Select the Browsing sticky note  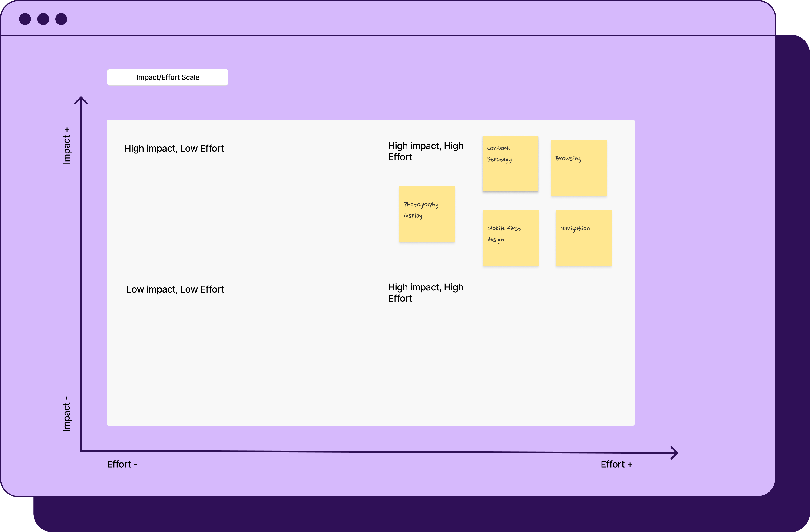click(579, 168)
